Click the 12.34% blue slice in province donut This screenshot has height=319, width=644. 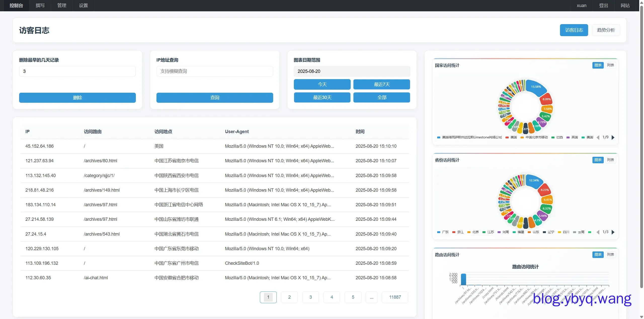[533, 181]
